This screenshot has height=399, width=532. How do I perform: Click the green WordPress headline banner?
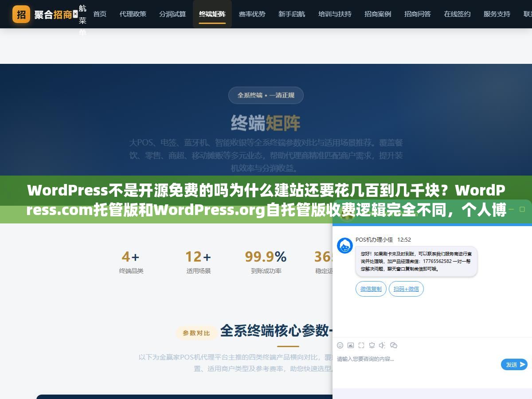click(x=266, y=199)
